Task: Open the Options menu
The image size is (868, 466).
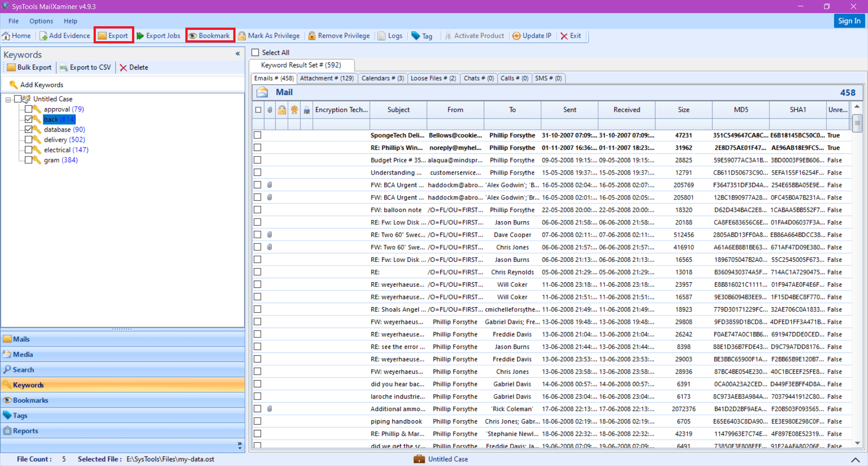Action: 41,21
